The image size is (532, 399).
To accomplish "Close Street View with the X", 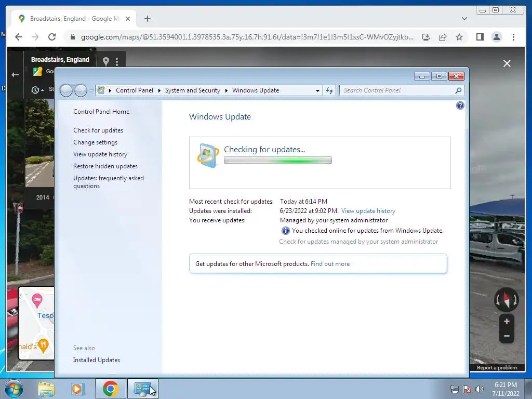I will coord(507,63).
